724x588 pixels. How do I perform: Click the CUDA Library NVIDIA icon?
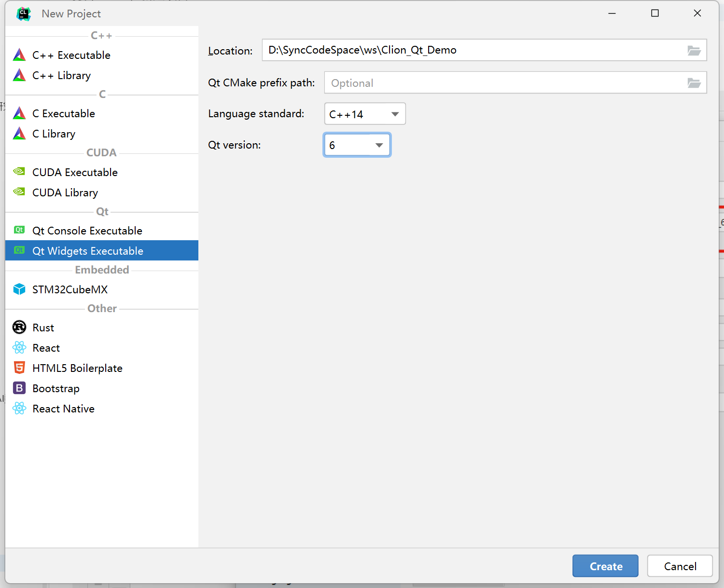[x=19, y=192]
